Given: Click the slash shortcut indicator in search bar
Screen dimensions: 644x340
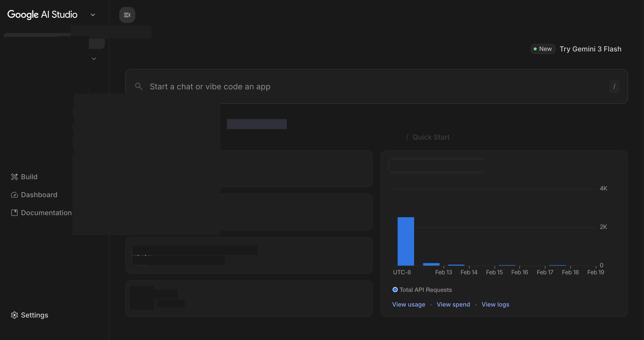Looking at the screenshot, I should tap(615, 86).
